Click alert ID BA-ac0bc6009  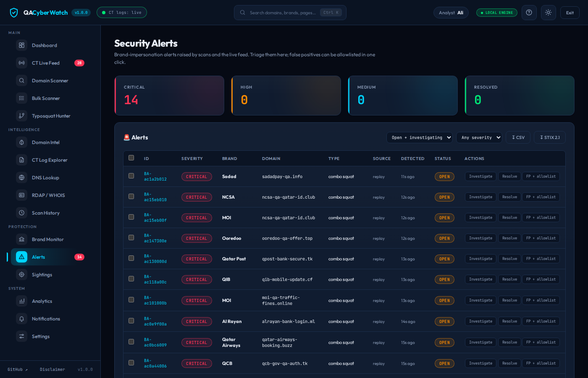click(155, 342)
